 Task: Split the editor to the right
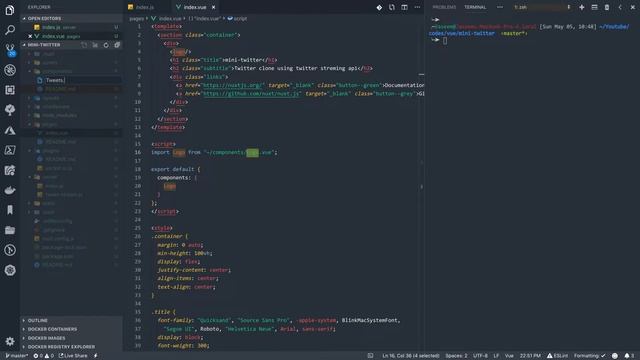pos(404,7)
